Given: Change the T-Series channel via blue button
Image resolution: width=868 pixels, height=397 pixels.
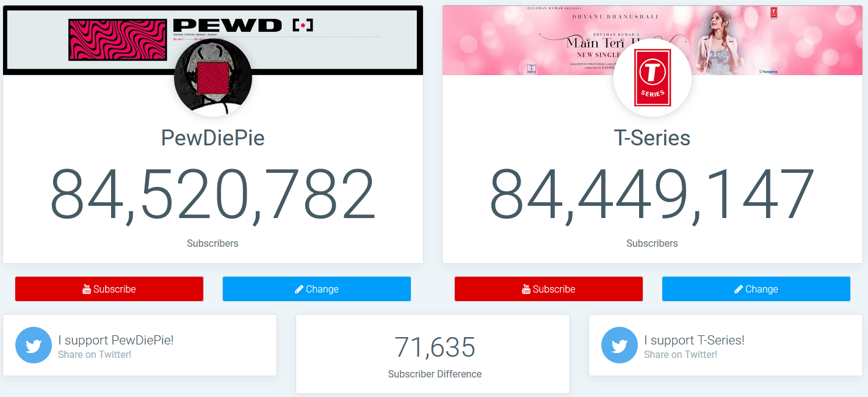Looking at the screenshot, I should pyautogui.click(x=756, y=289).
